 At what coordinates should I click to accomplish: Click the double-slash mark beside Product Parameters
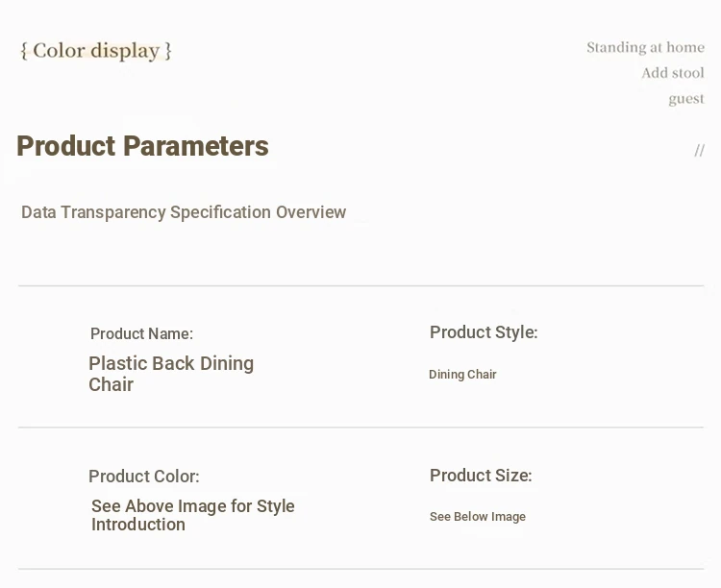pos(699,150)
